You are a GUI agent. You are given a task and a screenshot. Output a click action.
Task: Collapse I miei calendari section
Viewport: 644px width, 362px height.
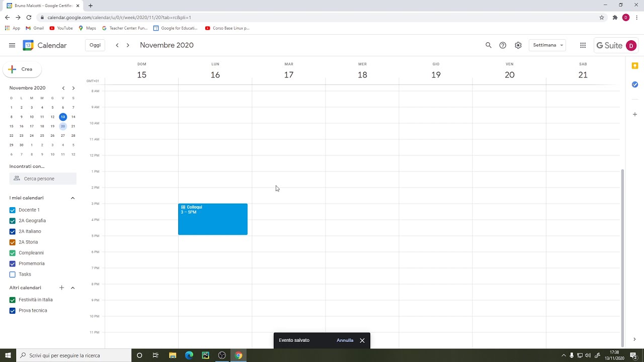point(72,198)
